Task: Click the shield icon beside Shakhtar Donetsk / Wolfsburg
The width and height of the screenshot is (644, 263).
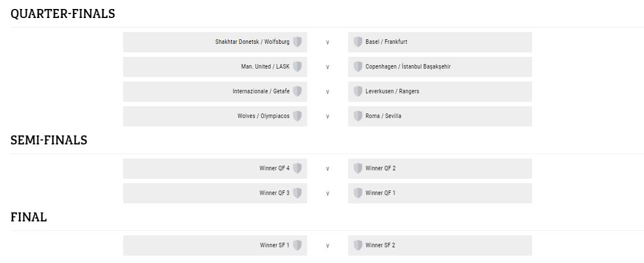Action: pos(297,42)
